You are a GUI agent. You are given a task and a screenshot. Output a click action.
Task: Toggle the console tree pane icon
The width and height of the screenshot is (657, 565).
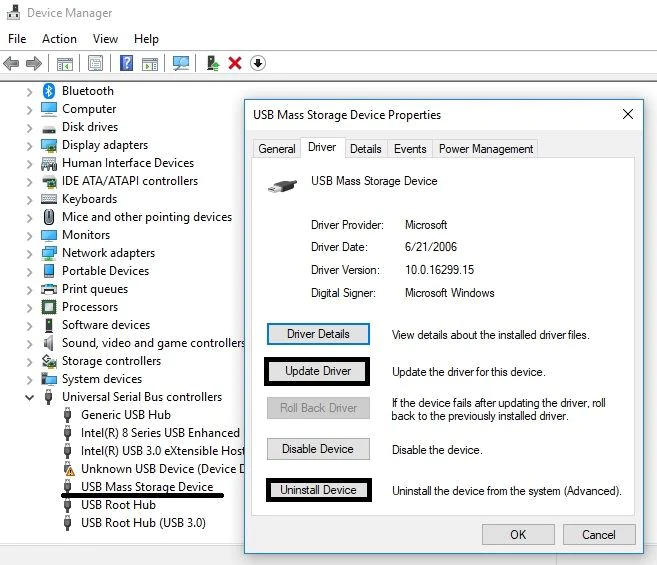[x=65, y=64]
